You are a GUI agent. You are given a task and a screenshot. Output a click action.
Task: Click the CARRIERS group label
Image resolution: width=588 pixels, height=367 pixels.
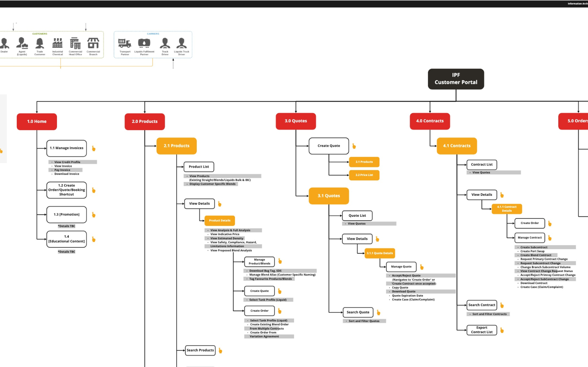pyautogui.click(x=153, y=34)
